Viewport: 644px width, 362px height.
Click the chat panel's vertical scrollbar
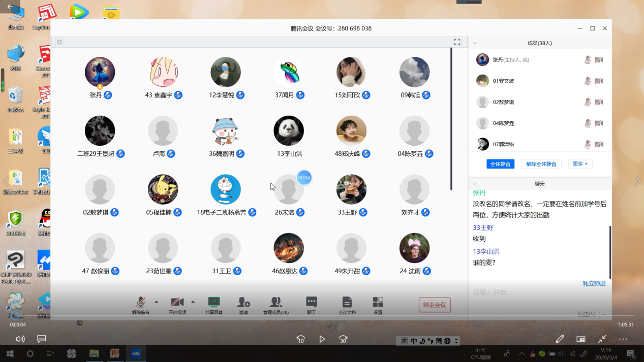point(609,252)
